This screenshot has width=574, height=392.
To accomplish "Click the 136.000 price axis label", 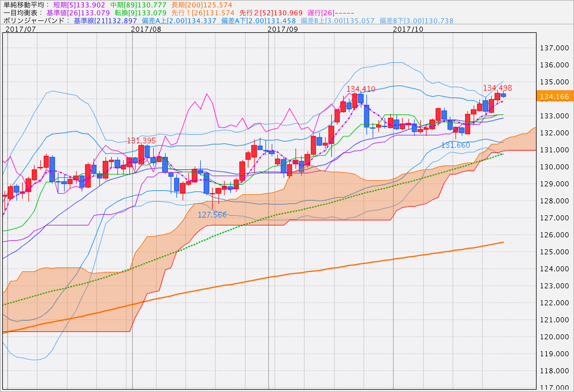I will pos(554,65).
